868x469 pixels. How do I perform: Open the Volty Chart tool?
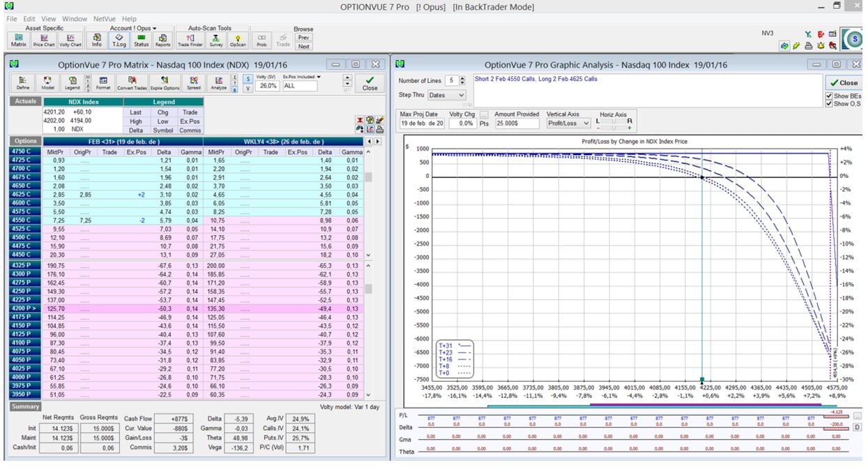point(70,40)
